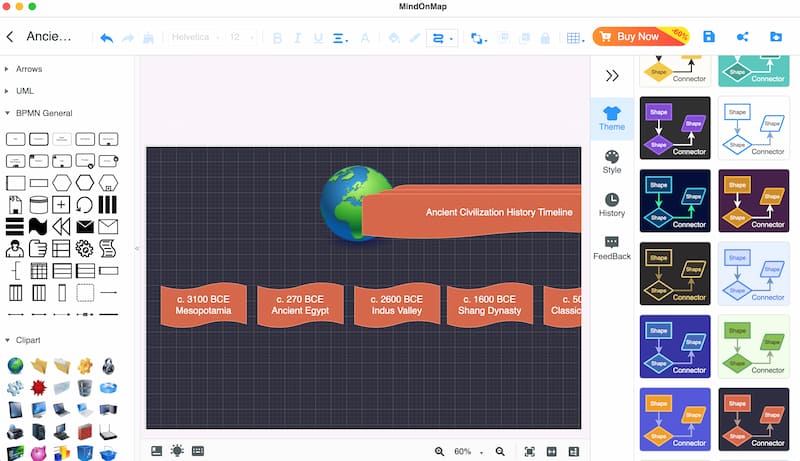Switch to the Style tab
The width and height of the screenshot is (800, 461).
pos(612,162)
